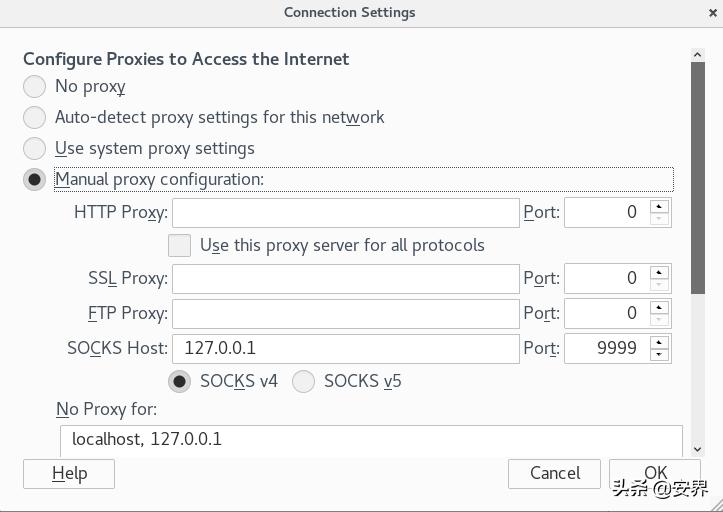The height and width of the screenshot is (512, 723).
Task: Click the No Proxy for text box
Action: [370, 440]
